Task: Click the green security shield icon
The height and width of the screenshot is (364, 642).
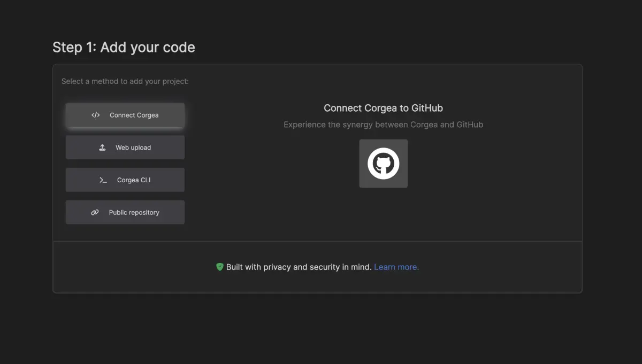Action: [220, 266]
